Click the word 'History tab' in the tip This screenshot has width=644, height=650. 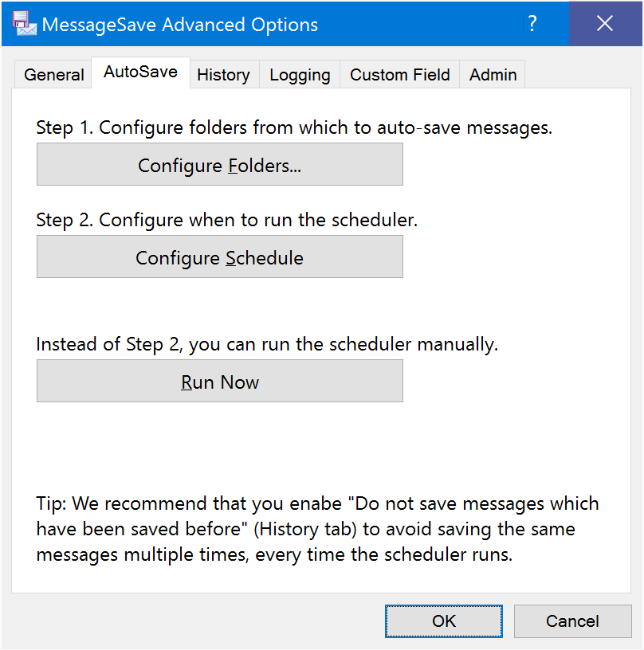pos(304,530)
